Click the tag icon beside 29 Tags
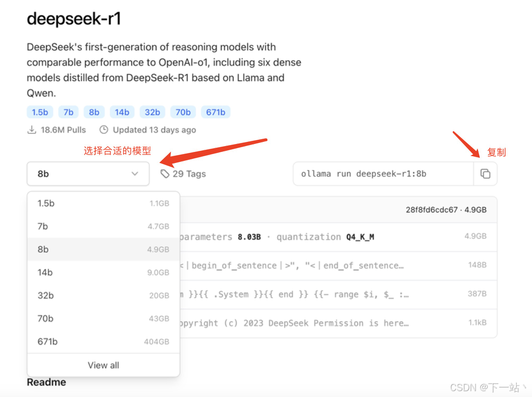This screenshot has width=532, height=397. [x=165, y=174]
